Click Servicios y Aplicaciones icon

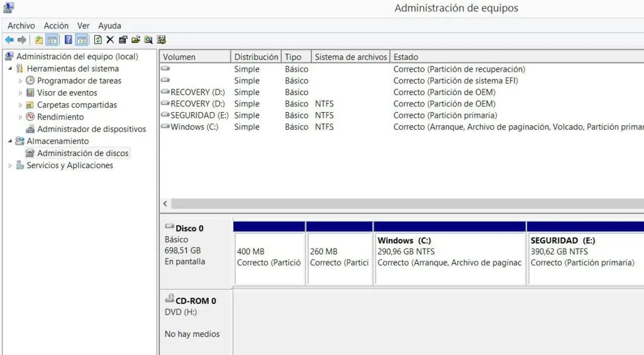pos(19,165)
